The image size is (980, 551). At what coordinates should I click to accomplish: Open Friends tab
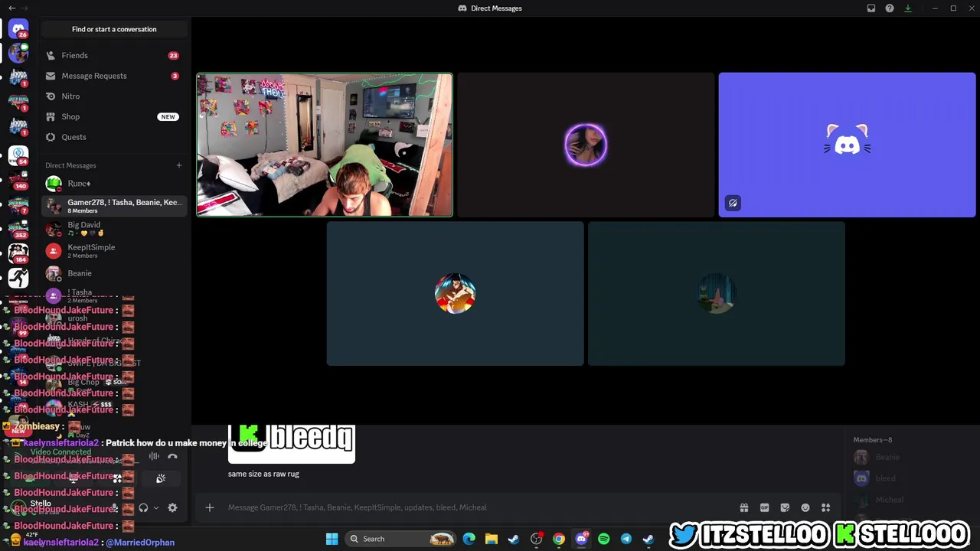coord(114,55)
